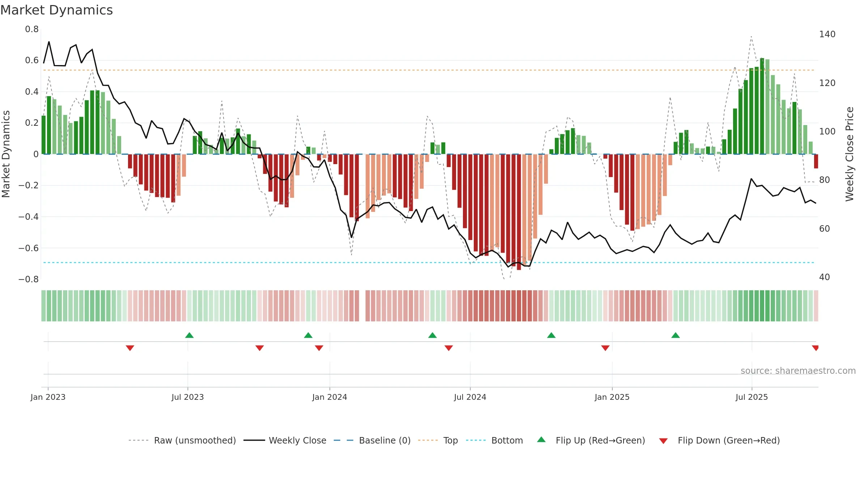Click the red Flip Down triangle just before Jul 2024

[449, 348]
